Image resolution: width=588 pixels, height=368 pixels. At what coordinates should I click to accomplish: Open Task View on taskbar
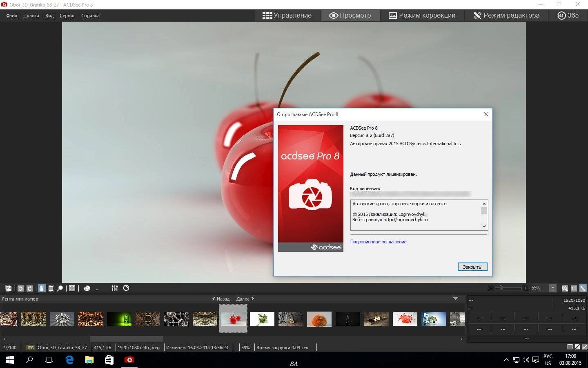[x=49, y=360]
